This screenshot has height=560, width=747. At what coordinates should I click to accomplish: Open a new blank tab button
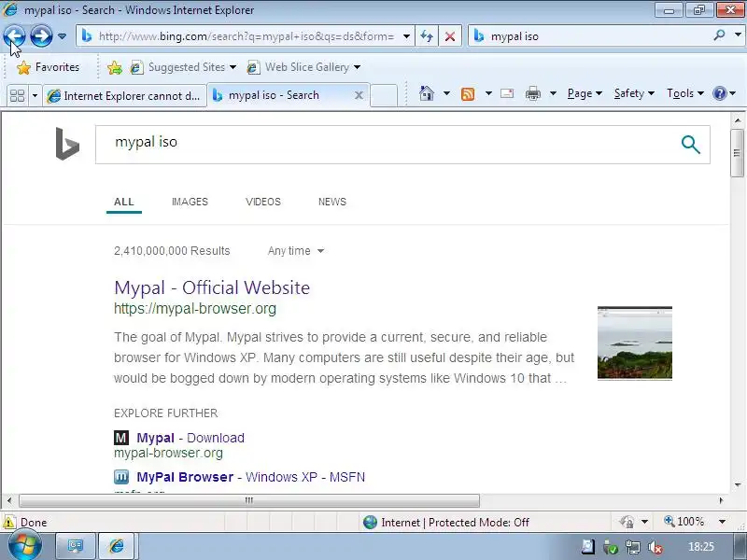coord(384,95)
